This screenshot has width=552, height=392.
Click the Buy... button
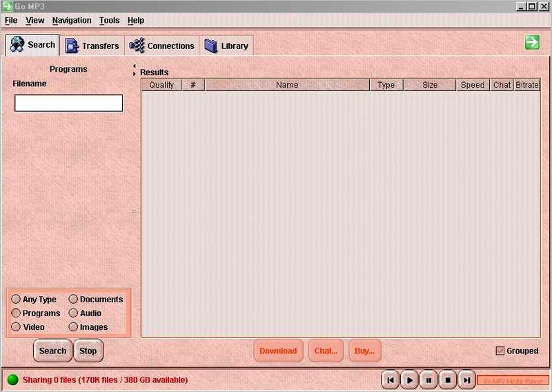click(365, 351)
